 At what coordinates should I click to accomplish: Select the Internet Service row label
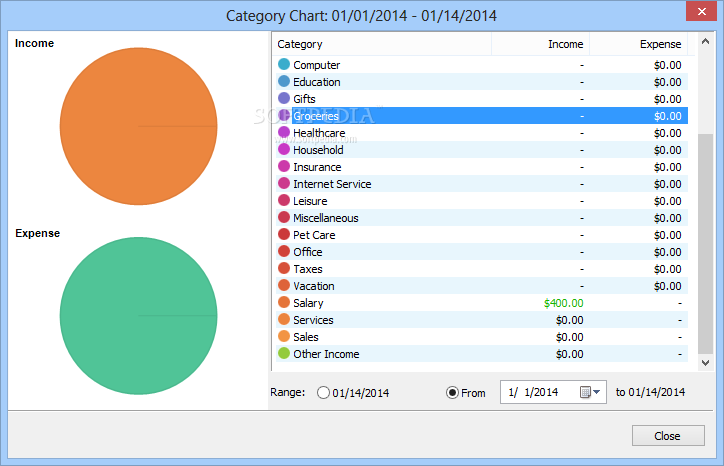pyautogui.click(x=332, y=184)
